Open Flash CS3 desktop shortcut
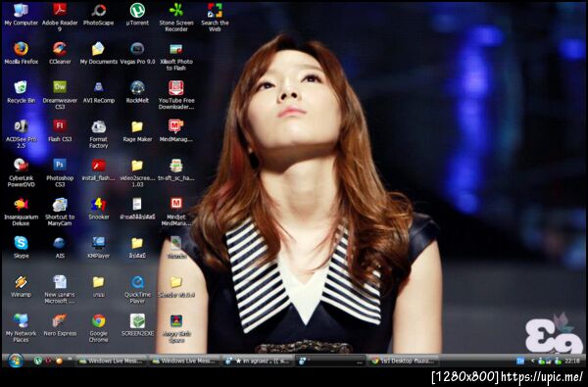This screenshot has height=387, width=588. tap(60, 130)
